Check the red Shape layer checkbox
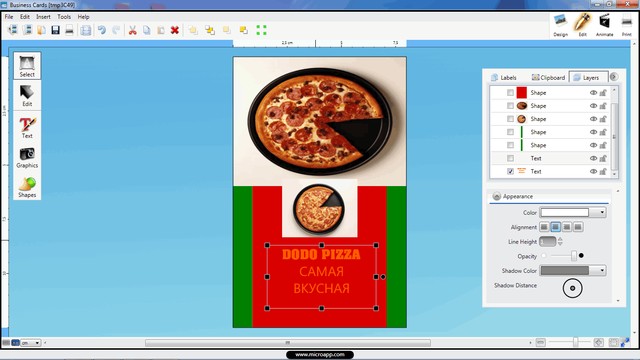The height and width of the screenshot is (360, 640). pyautogui.click(x=510, y=93)
